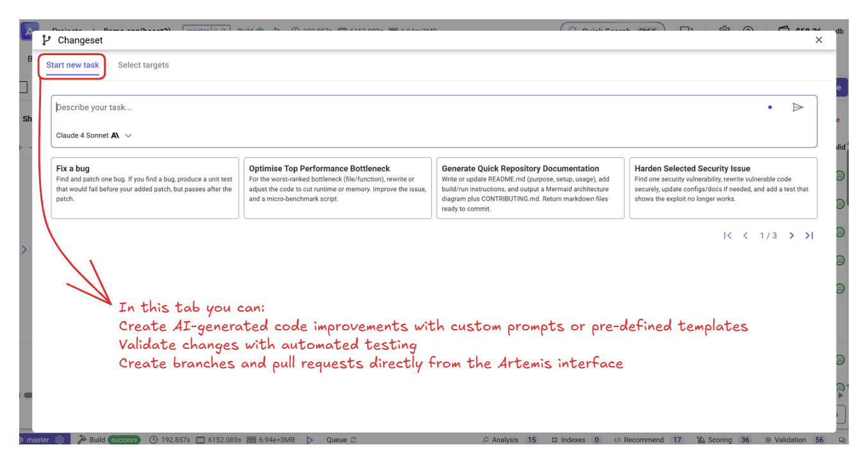
Task: Pick Generate Quick Repository Documentation template
Action: pyautogui.click(x=530, y=188)
